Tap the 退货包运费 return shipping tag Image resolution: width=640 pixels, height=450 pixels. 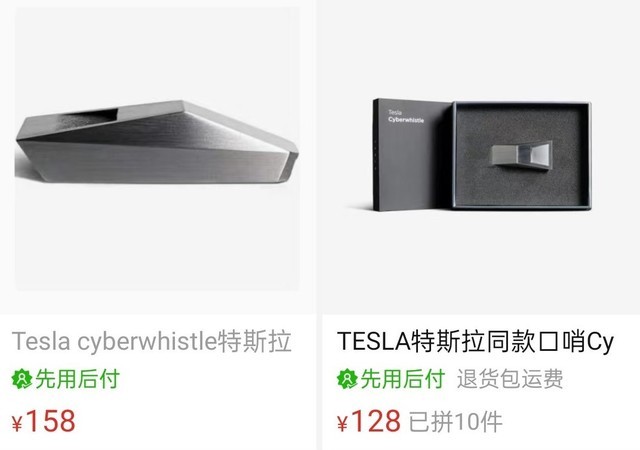point(510,379)
